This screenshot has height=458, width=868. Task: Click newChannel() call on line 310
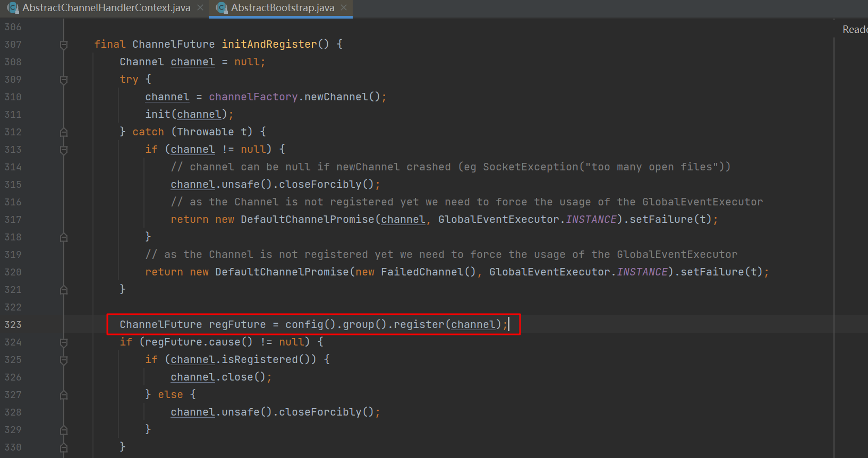coord(343,97)
